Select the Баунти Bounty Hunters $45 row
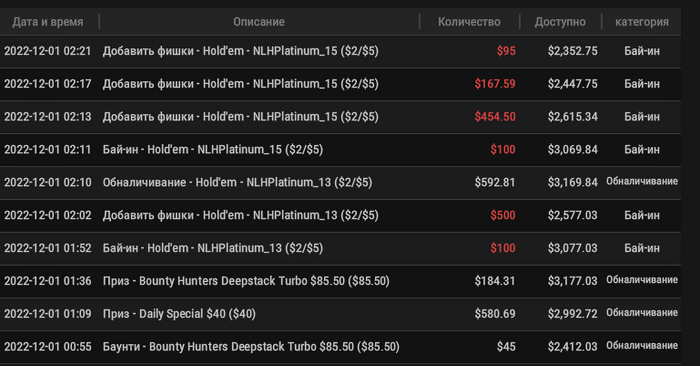 pyautogui.click(x=340, y=347)
